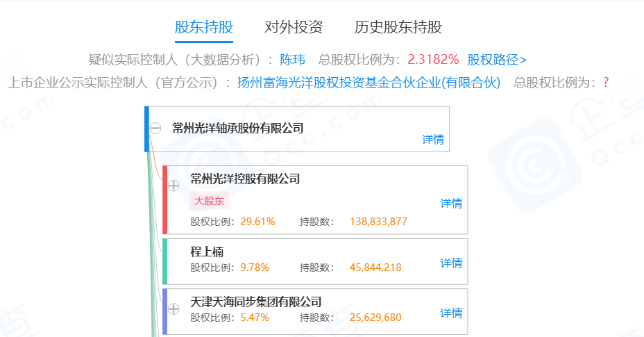Select the 常州光洋轴承股份有限公司 company name
Image resolution: width=644 pixels, height=337 pixels.
coord(238,128)
